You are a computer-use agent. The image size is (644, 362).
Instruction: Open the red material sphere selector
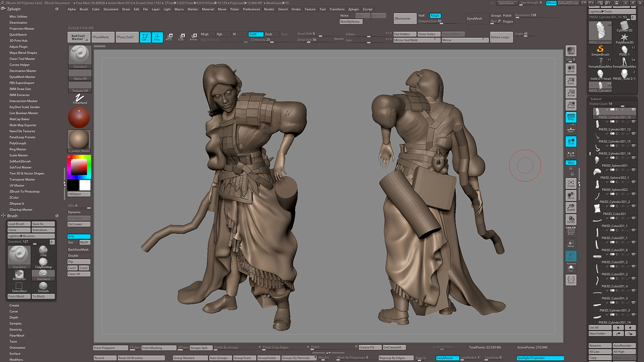tap(79, 117)
